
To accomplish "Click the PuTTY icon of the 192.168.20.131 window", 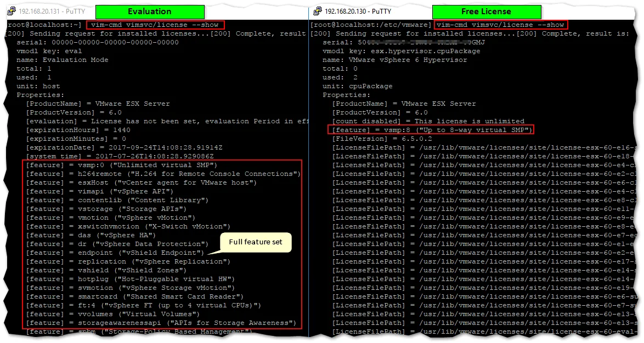I will pos(11,11).
